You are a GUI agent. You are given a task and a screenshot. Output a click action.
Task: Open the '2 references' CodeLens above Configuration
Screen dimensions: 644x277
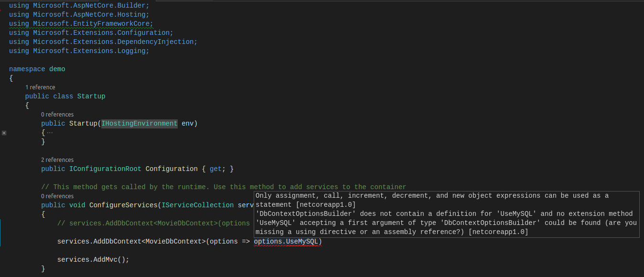coord(57,160)
